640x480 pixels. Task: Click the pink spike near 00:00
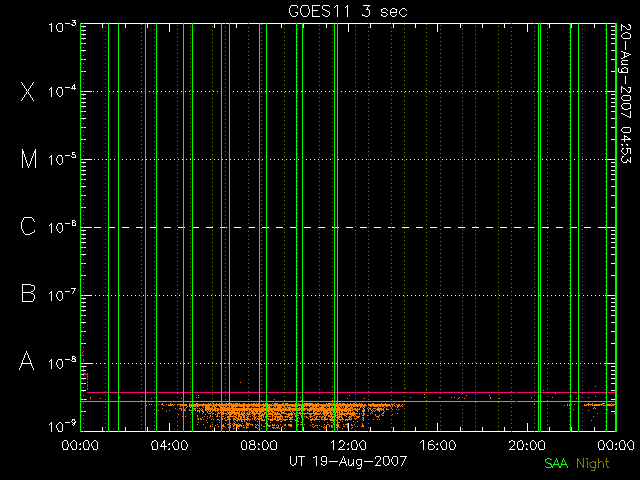[84, 370]
